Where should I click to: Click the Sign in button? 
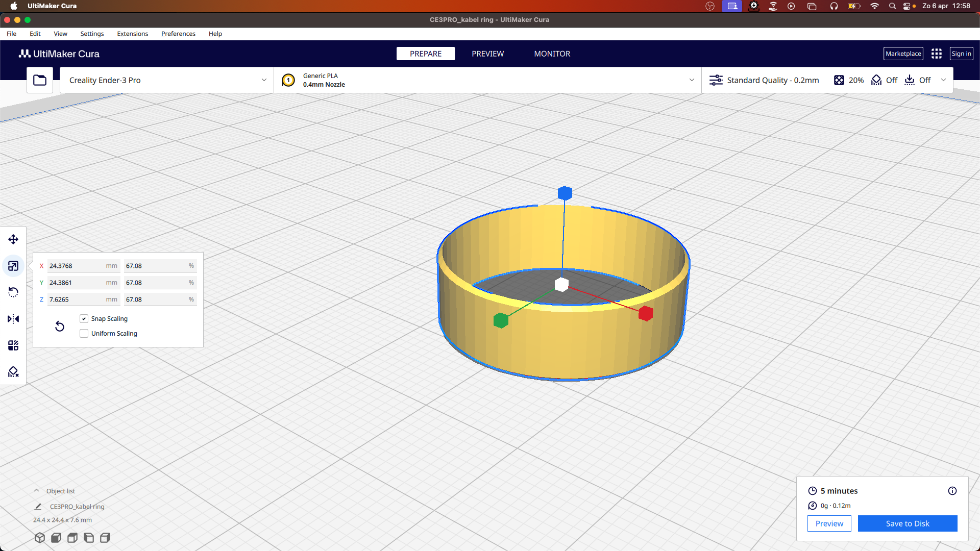pos(962,54)
